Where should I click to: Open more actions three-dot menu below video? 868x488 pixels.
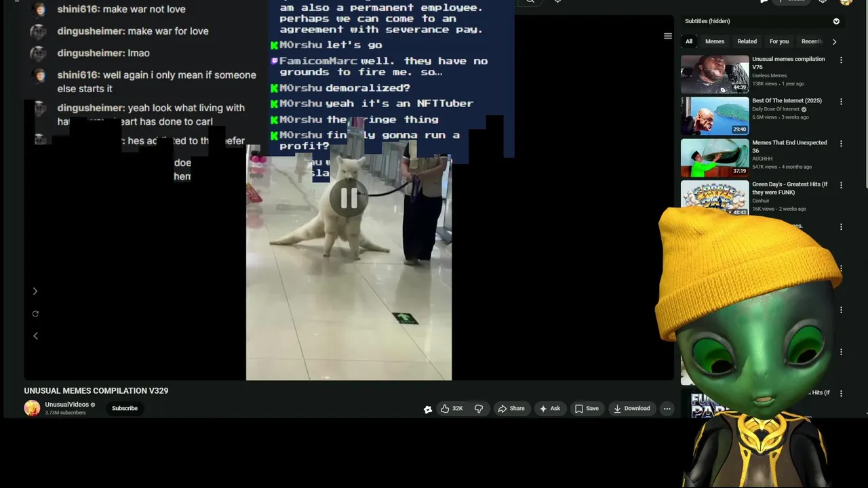[667, 409]
